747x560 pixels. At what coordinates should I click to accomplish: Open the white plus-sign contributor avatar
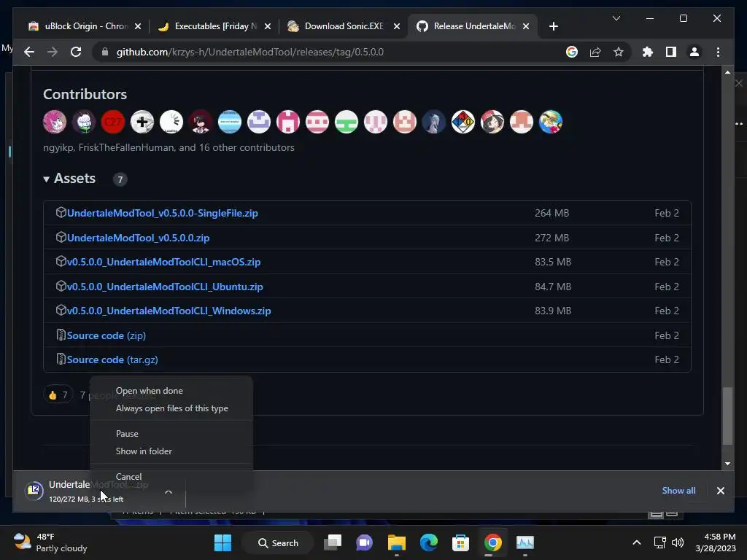(142, 122)
